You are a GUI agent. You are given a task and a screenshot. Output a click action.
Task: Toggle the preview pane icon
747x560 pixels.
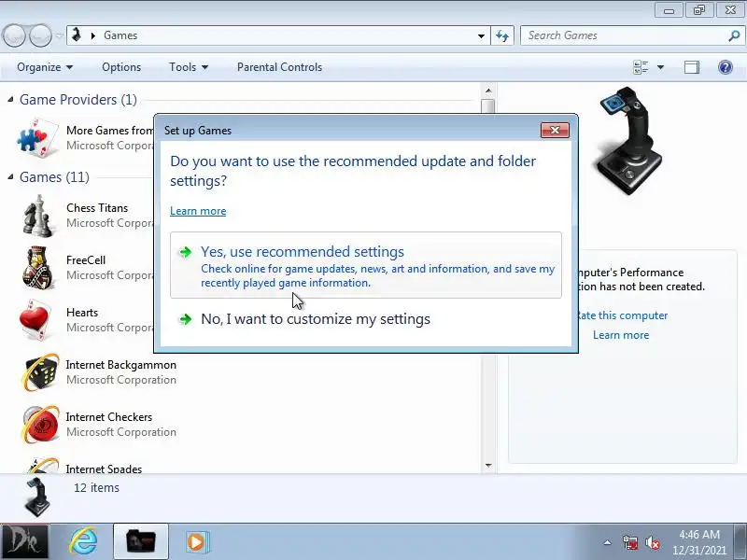(x=692, y=67)
